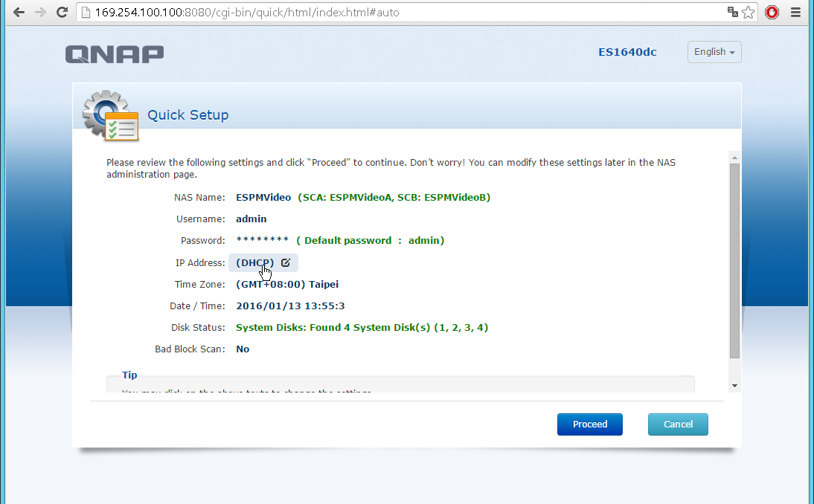This screenshot has height=504, width=814.
Task: Click the browser forward arrow
Action: point(40,13)
